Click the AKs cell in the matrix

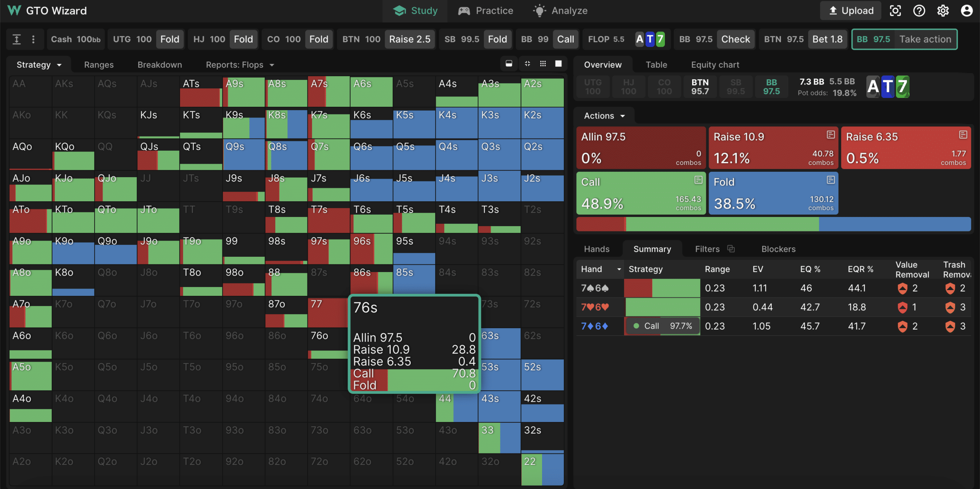coord(73,91)
